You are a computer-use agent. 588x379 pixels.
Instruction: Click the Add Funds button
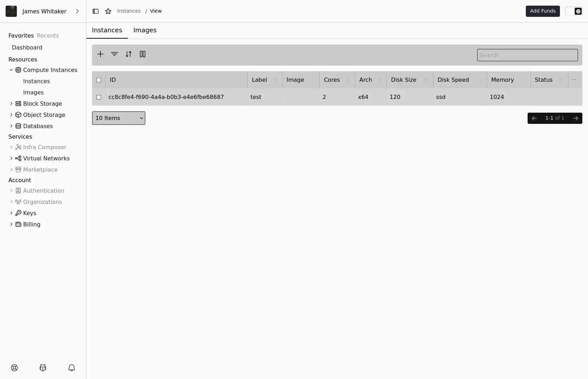point(543,11)
